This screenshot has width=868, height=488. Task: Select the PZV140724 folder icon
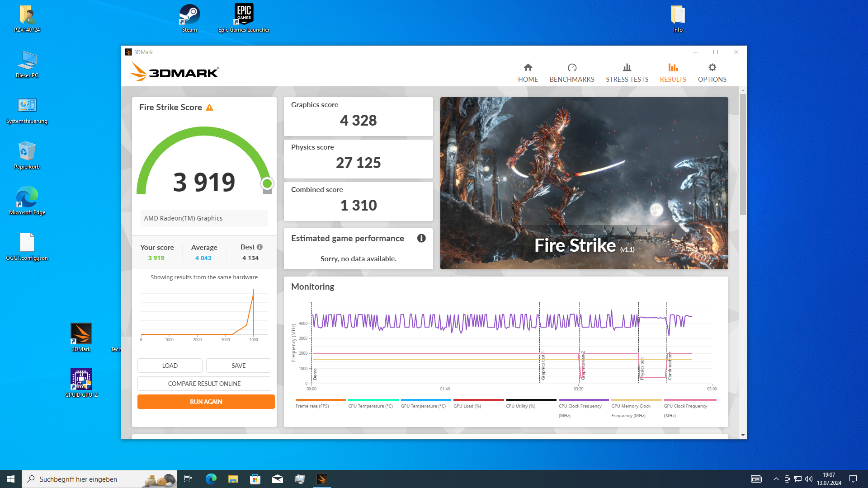coord(27,19)
